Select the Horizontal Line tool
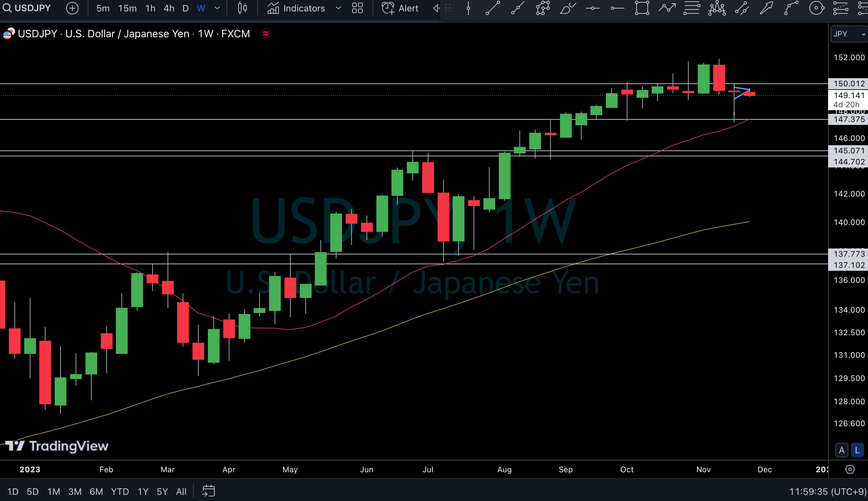The width and height of the screenshot is (868, 501). point(592,8)
